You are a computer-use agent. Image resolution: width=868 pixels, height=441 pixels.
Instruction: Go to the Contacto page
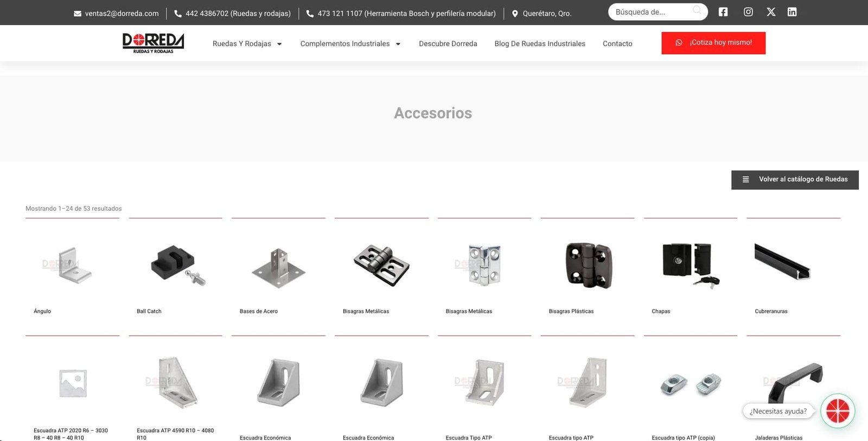[617, 44]
